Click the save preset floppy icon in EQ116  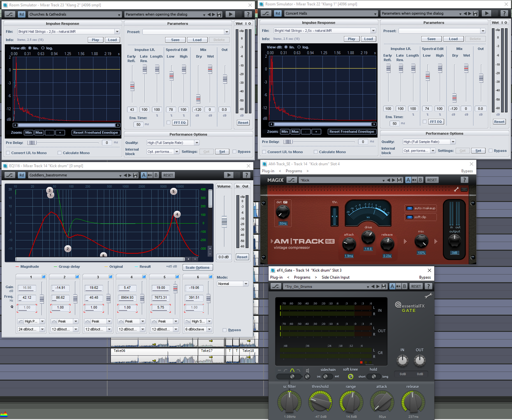click(x=135, y=175)
